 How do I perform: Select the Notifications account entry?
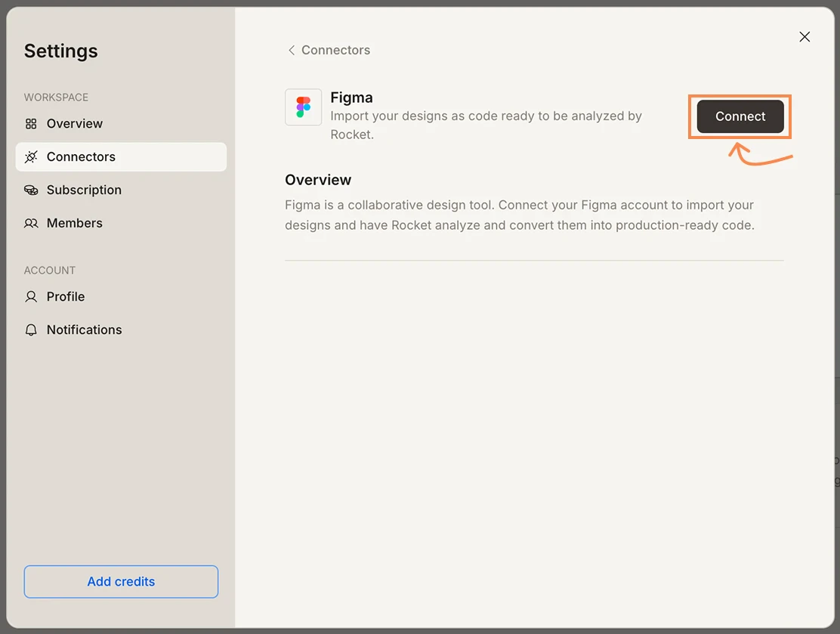coord(84,329)
